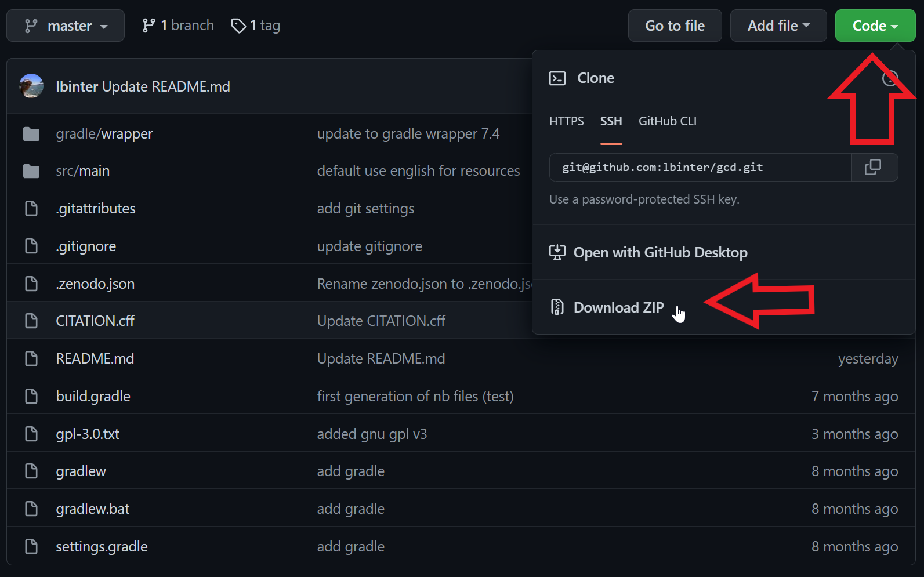Open the build.gradle file
The image size is (924, 577).
pos(93,396)
